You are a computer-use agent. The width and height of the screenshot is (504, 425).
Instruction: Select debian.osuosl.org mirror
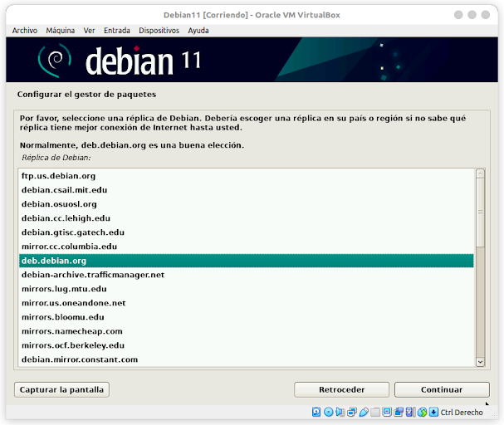pos(247,204)
